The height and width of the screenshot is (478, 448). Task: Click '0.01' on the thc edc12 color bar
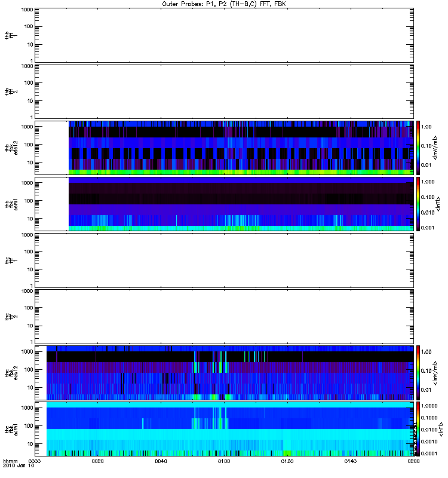point(426,390)
